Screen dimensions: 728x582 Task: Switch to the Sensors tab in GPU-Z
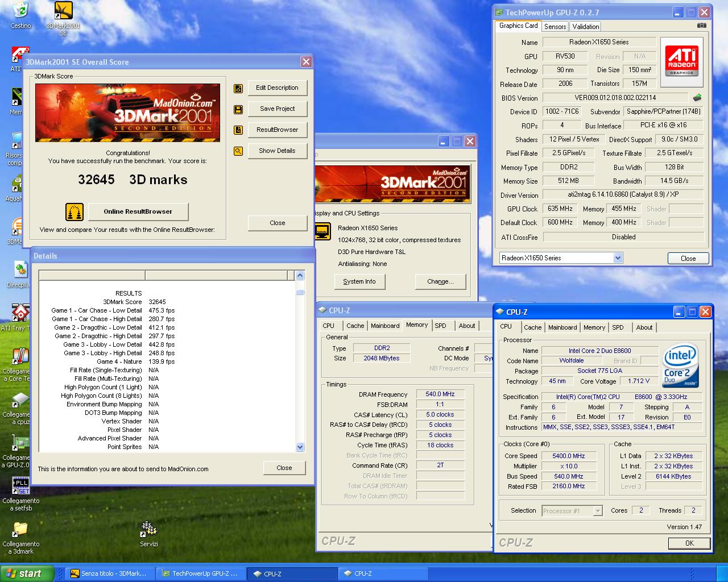[x=555, y=27]
